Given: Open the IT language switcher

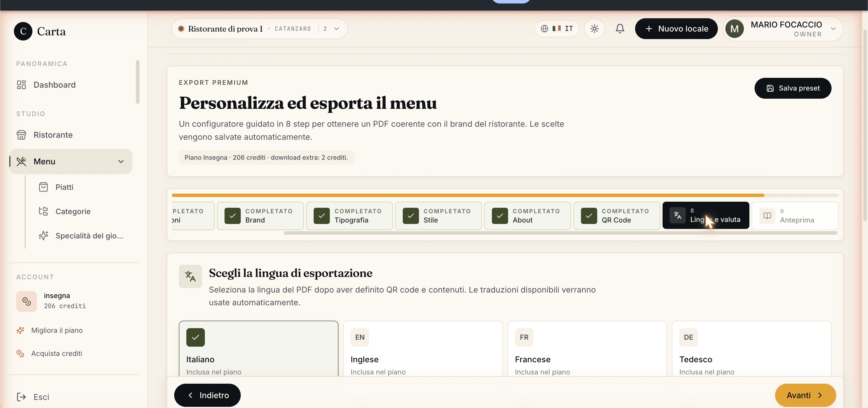Looking at the screenshot, I should click(557, 29).
